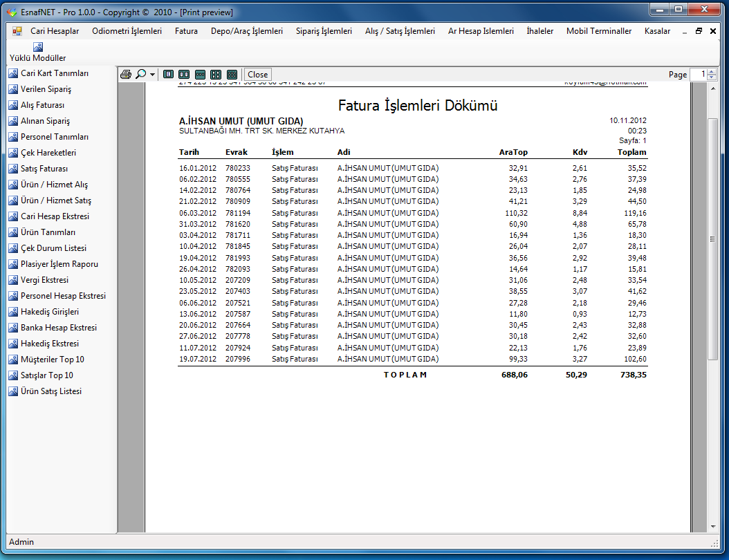Screen dimensions: 729x560
Task: Click the Admin status bar label
Action: pyautogui.click(x=21, y=542)
